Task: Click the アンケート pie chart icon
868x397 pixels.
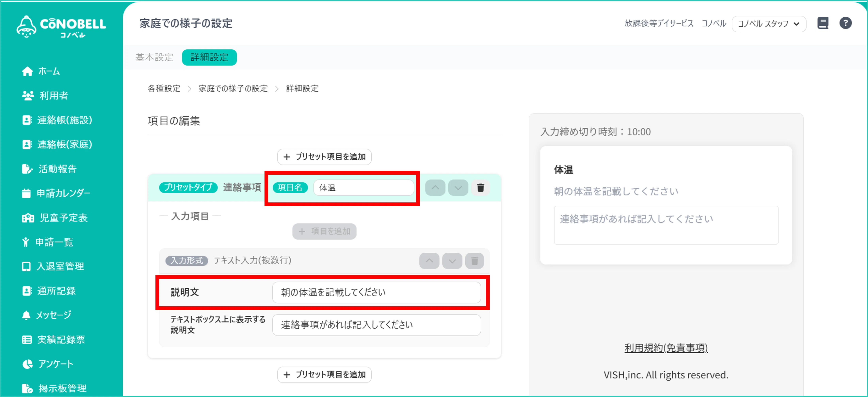Action: tap(27, 364)
